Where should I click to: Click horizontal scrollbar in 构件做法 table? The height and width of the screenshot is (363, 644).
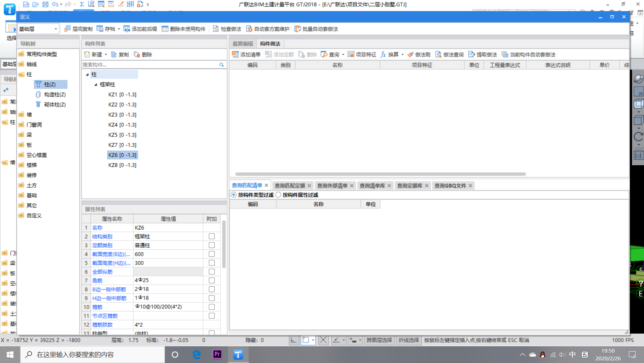pyautogui.click(x=380, y=174)
